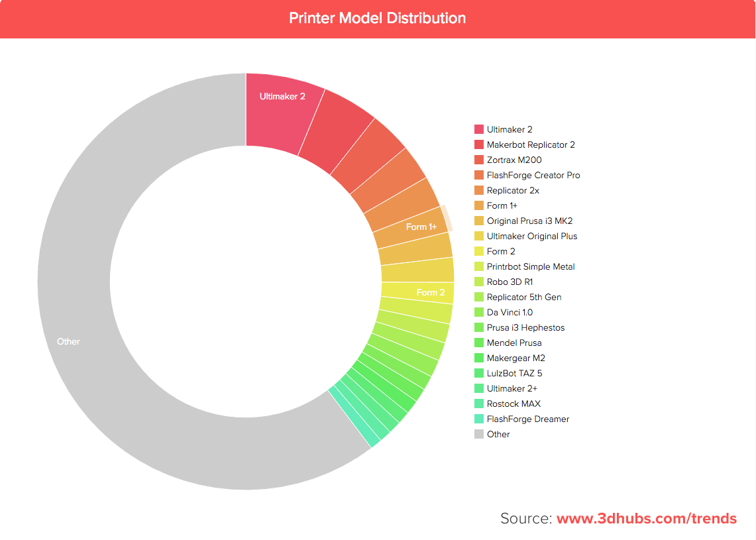Select the LulzBot TAZ 5 legend entry

(509, 373)
